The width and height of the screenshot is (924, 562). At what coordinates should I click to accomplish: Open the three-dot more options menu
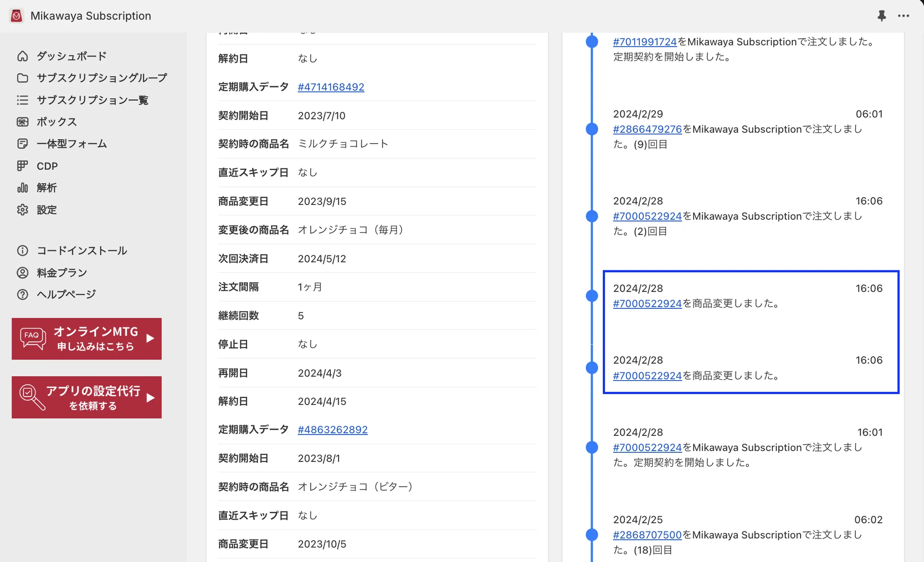tap(903, 16)
